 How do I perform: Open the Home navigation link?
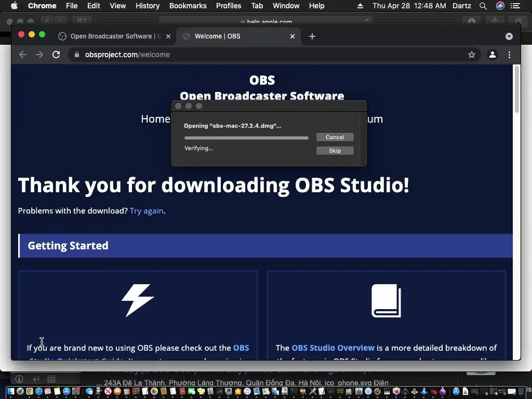[x=155, y=119]
